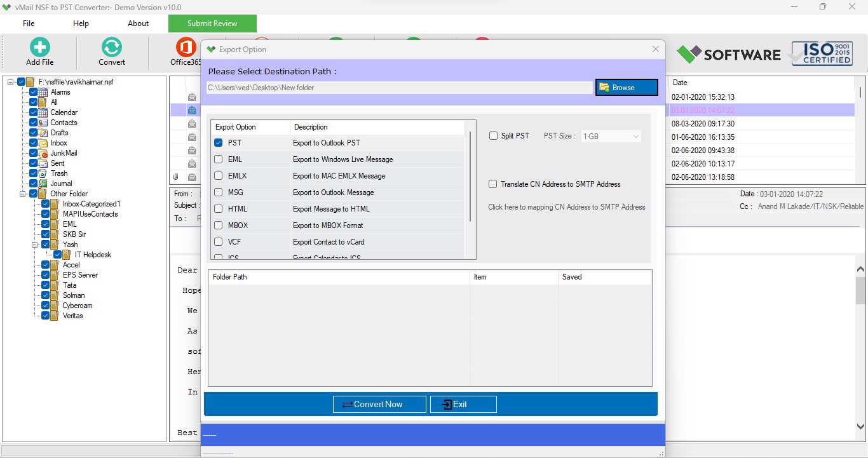
Task: Click the Folder Path column header
Action: pyautogui.click(x=339, y=277)
